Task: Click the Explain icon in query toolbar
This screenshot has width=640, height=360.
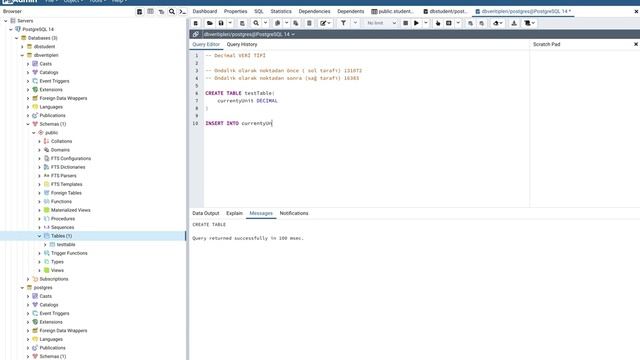Action: click(438, 23)
